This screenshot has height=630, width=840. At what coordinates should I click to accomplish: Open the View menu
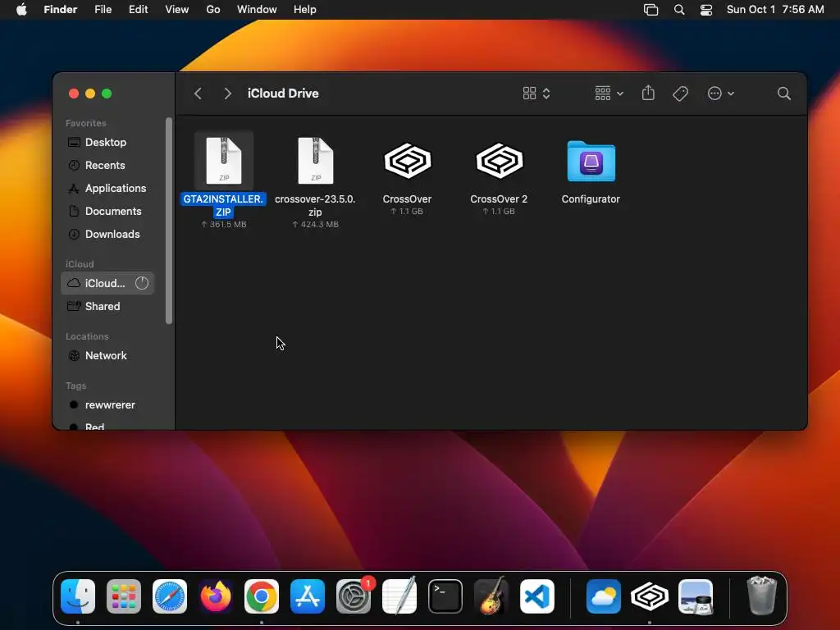(177, 10)
